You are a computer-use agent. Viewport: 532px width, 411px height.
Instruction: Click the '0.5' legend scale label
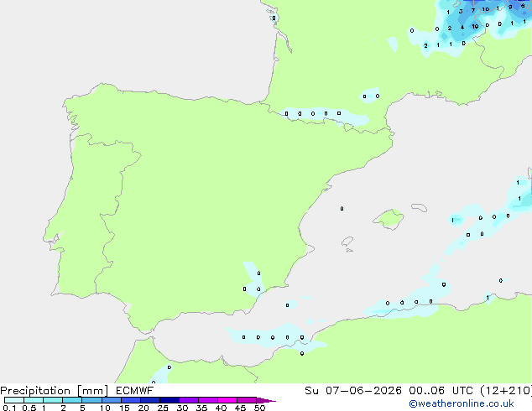point(29,408)
